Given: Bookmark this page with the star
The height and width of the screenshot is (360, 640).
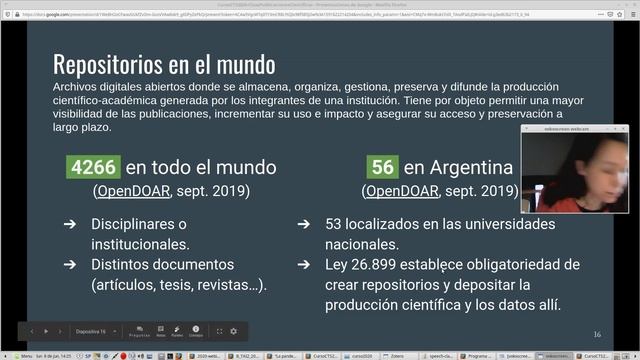Looking at the screenshot, I should click(x=620, y=14).
